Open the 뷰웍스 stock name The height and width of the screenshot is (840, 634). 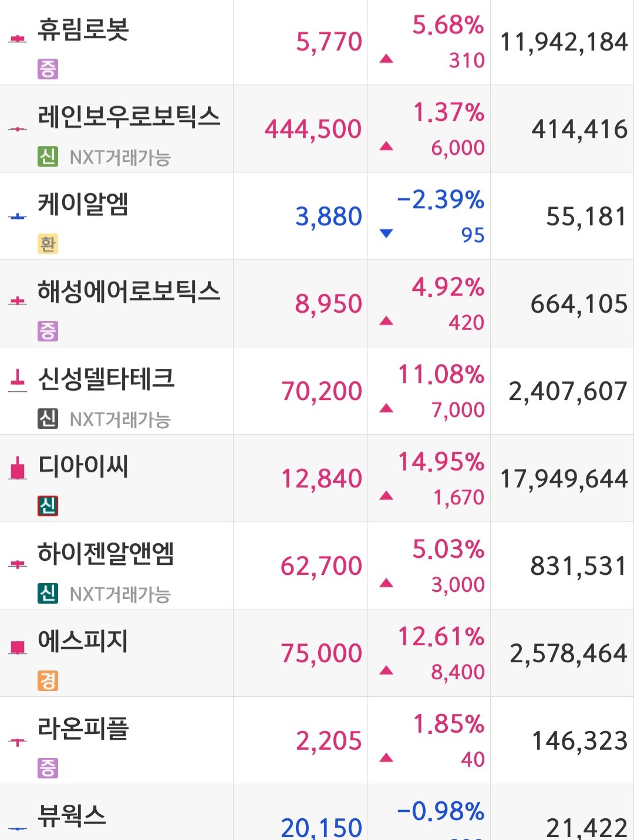[72, 815]
